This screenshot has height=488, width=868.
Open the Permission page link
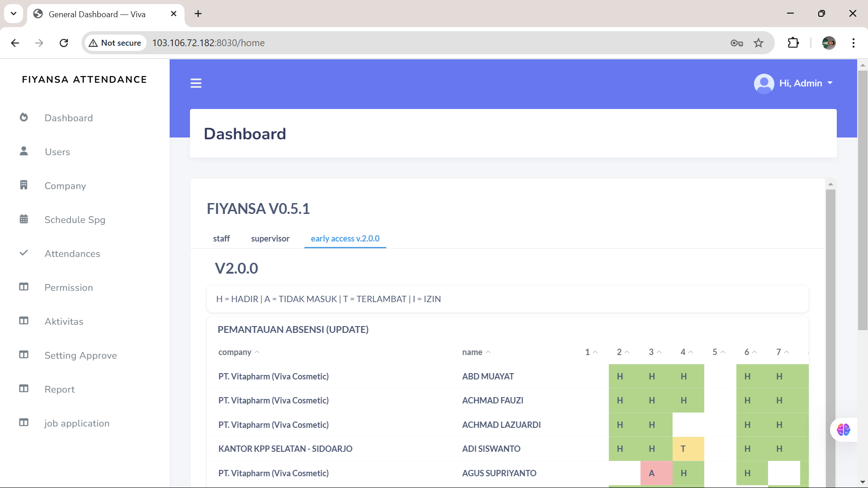[69, 288]
